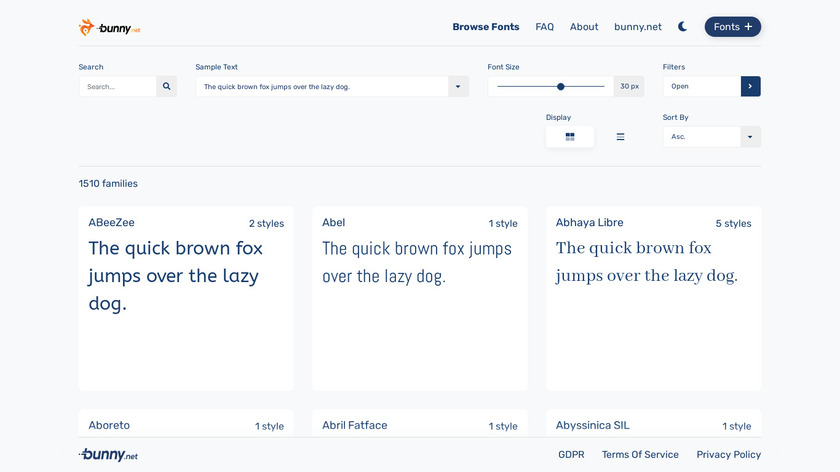Go to the FAQ page

[x=544, y=27]
